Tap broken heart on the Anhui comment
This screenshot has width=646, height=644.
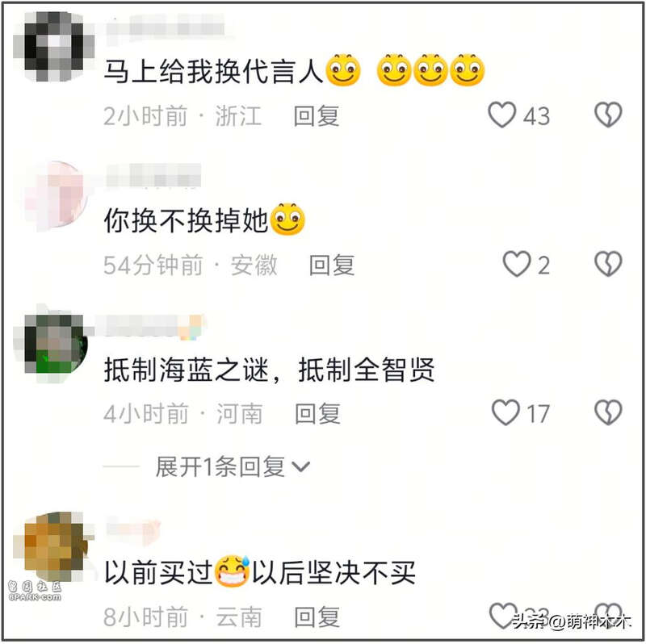[608, 264]
